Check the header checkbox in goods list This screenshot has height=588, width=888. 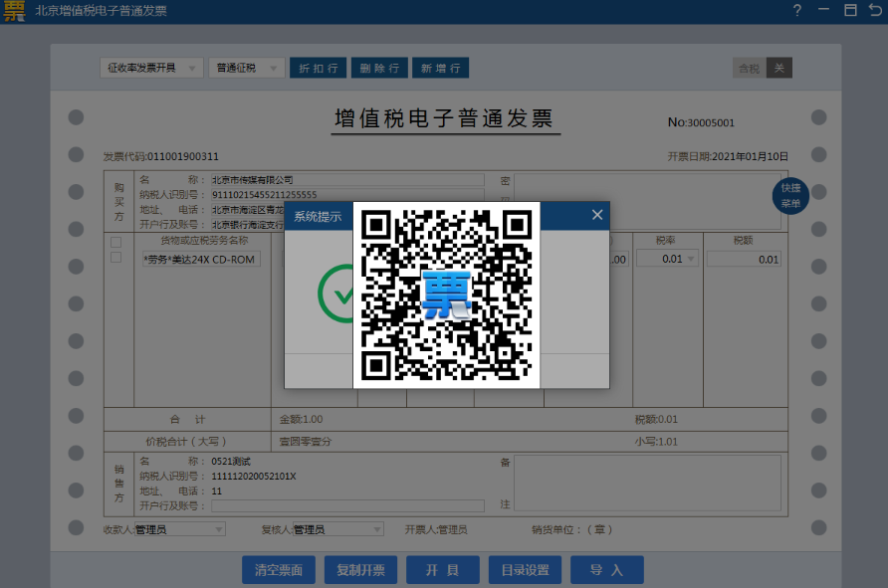click(x=116, y=242)
